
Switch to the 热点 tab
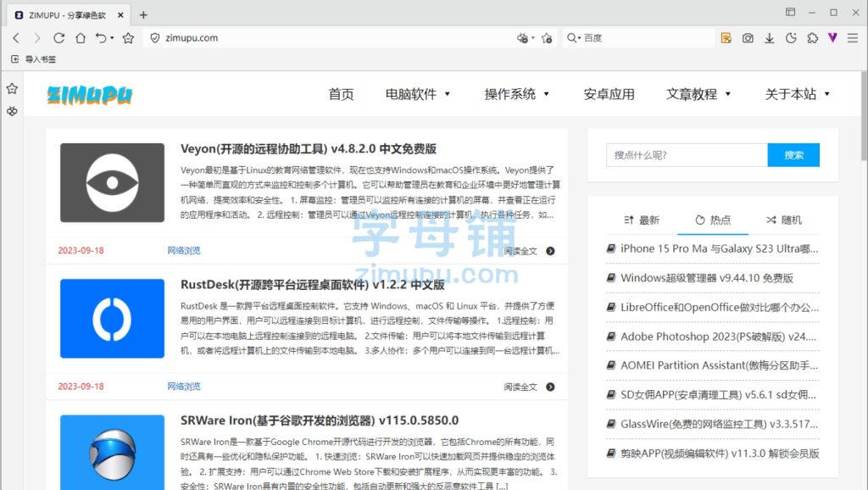(713, 220)
